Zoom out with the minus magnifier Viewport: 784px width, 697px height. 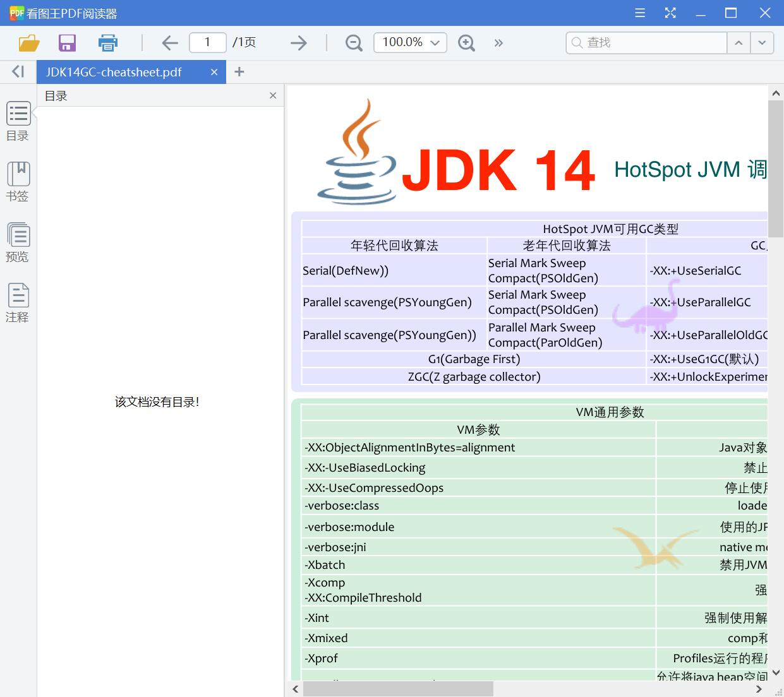pos(354,43)
